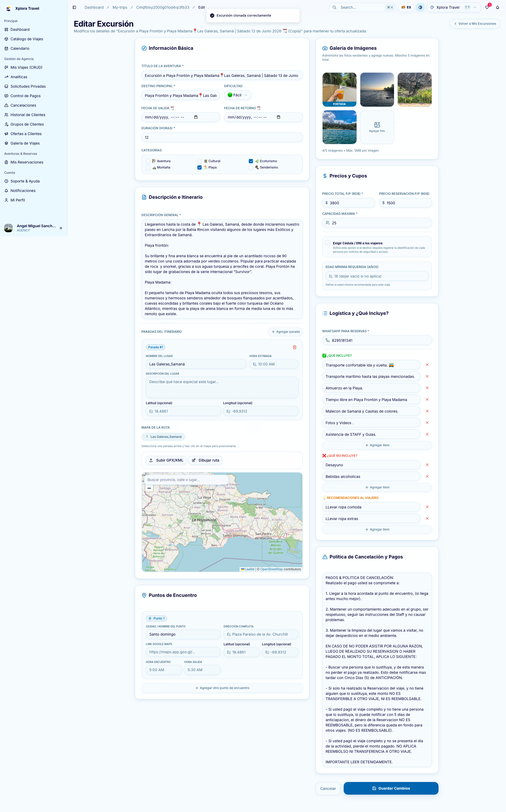Click the Xplora Travel logo
The image size is (506, 812).
point(8,8)
